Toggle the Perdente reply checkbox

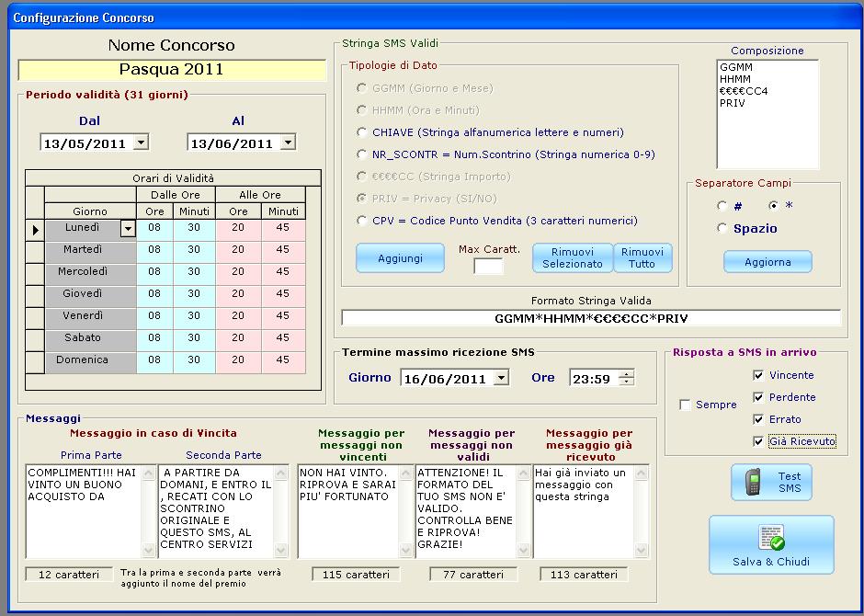758,397
